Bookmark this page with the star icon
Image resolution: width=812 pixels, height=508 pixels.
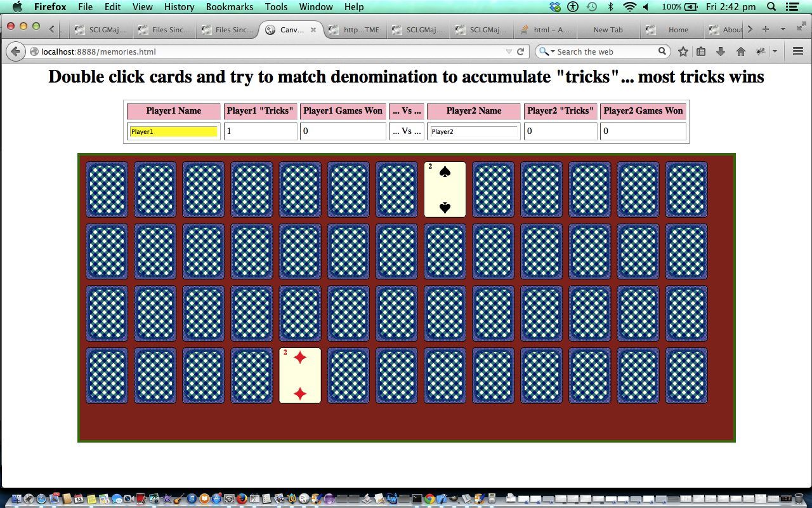click(x=683, y=51)
